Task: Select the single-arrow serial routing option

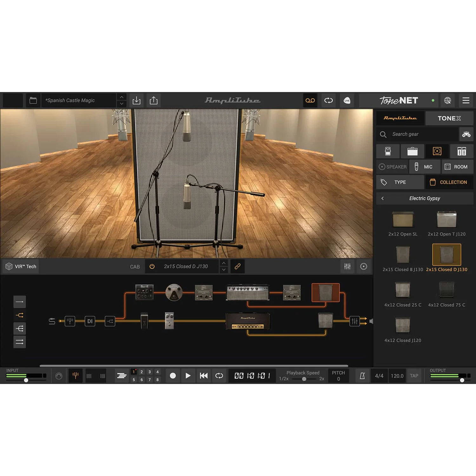Action: 20,302
